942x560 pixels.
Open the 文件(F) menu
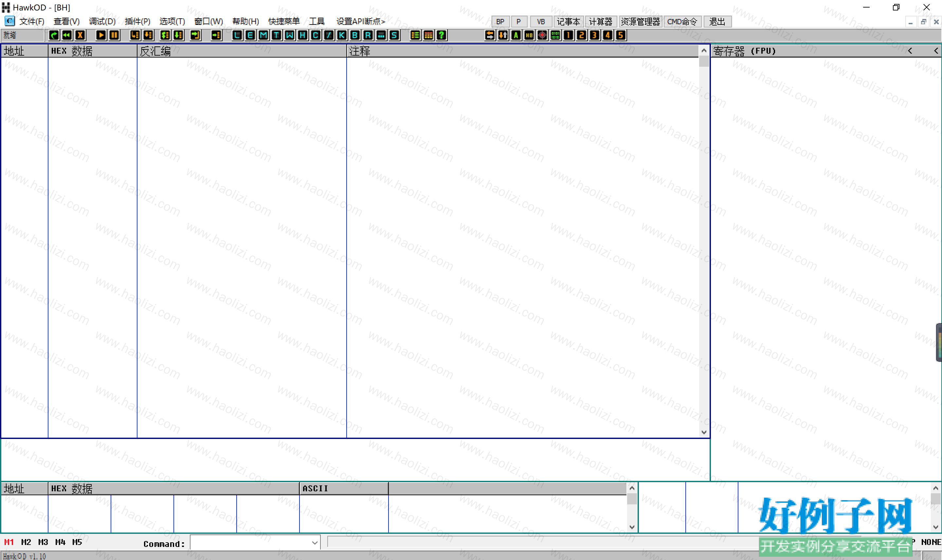[32, 22]
